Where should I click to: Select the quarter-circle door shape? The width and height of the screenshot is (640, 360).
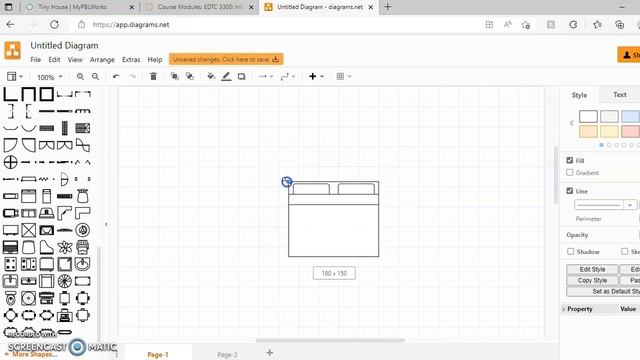click(x=11, y=145)
